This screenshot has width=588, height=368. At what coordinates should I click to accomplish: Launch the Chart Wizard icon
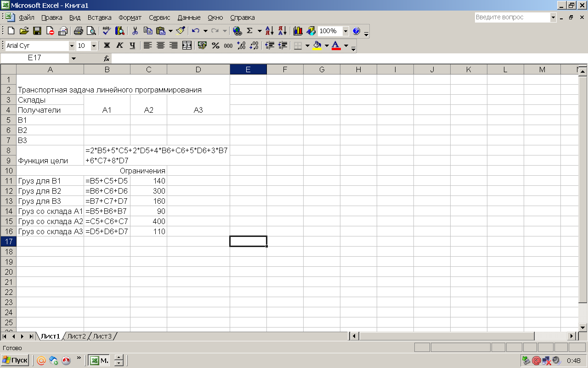[298, 31]
